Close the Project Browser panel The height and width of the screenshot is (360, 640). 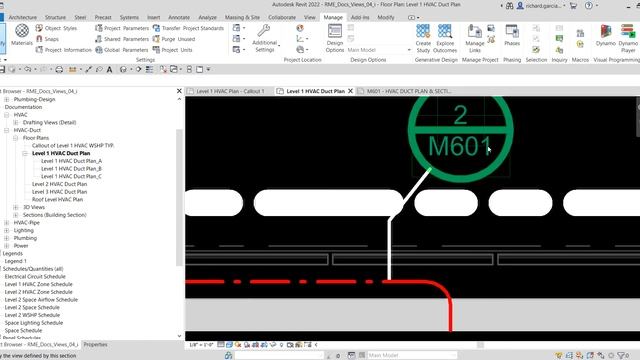(179, 91)
